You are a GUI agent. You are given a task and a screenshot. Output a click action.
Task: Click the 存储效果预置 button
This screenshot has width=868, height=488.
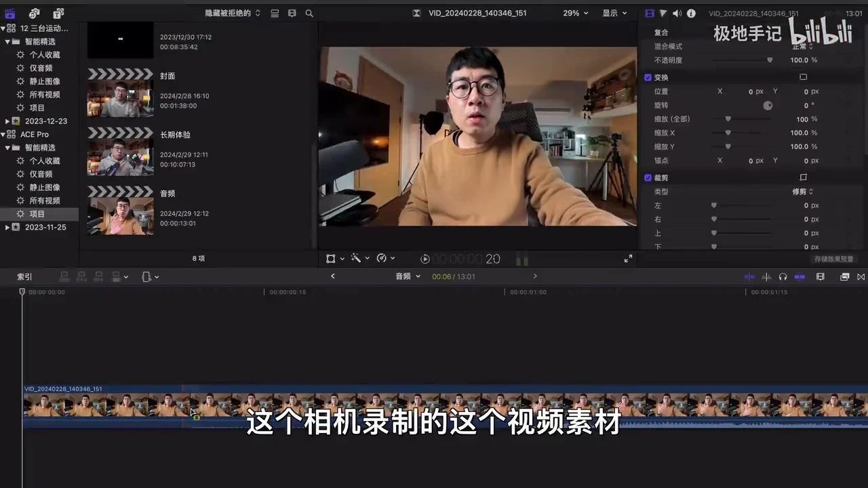point(834,259)
